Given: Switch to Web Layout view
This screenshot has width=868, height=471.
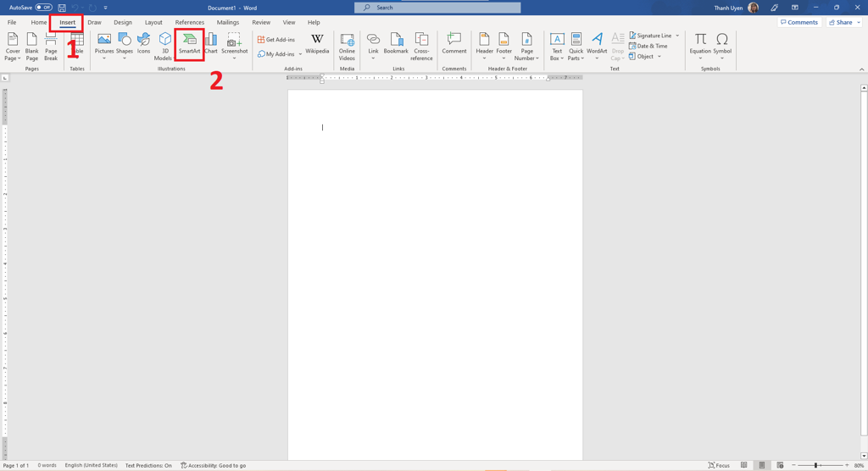Looking at the screenshot, I should [780, 465].
